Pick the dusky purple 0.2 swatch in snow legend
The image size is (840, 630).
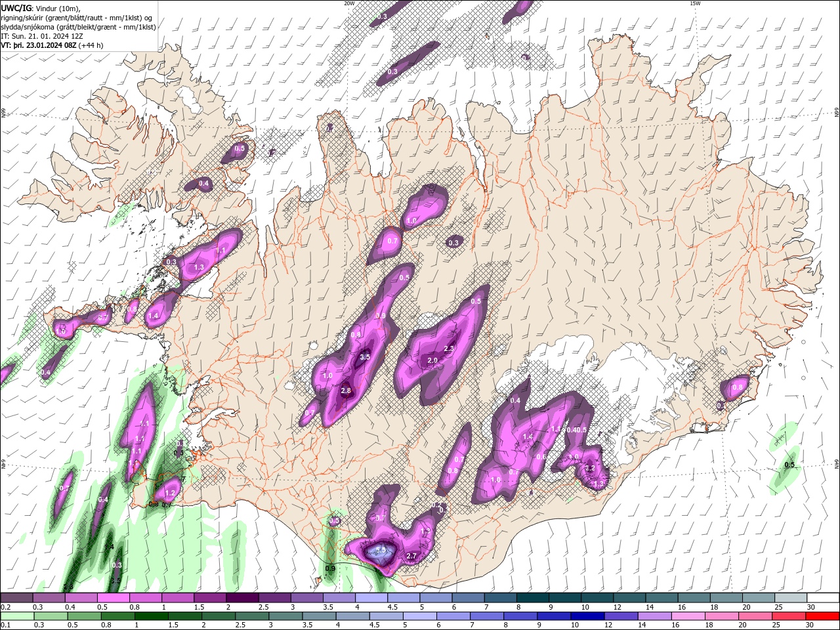pyautogui.click(x=17, y=598)
